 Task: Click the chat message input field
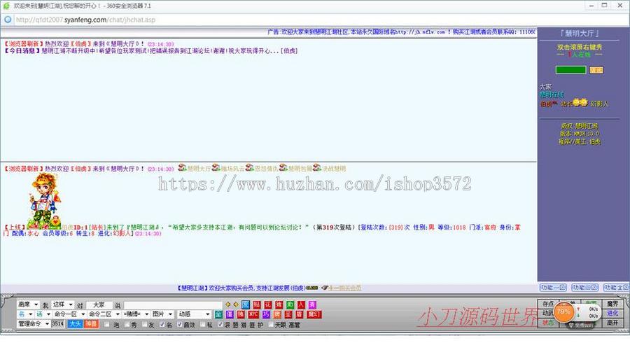click(173, 305)
